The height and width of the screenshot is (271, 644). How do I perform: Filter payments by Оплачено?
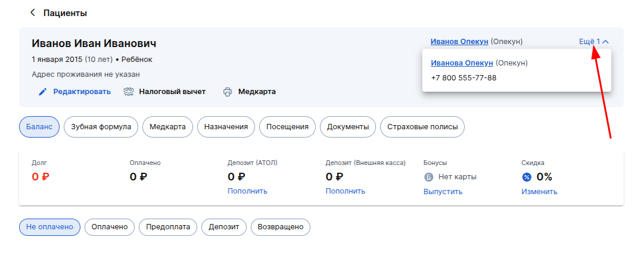point(110,227)
